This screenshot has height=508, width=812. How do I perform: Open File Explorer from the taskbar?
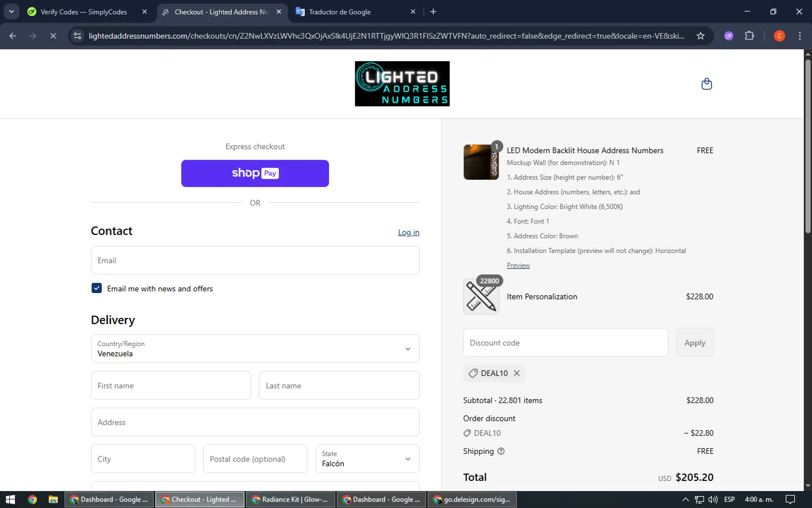(x=53, y=499)
